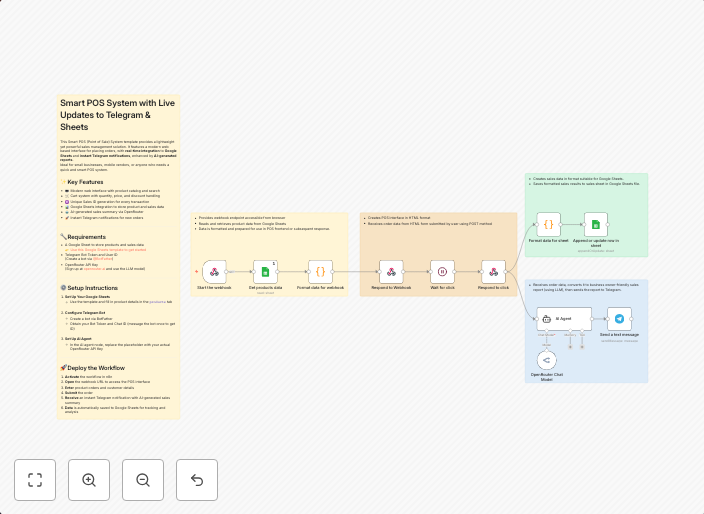Click the fit-to-view canvas button
The width and height of the screenshot is (704, 514).
(35, 479)
